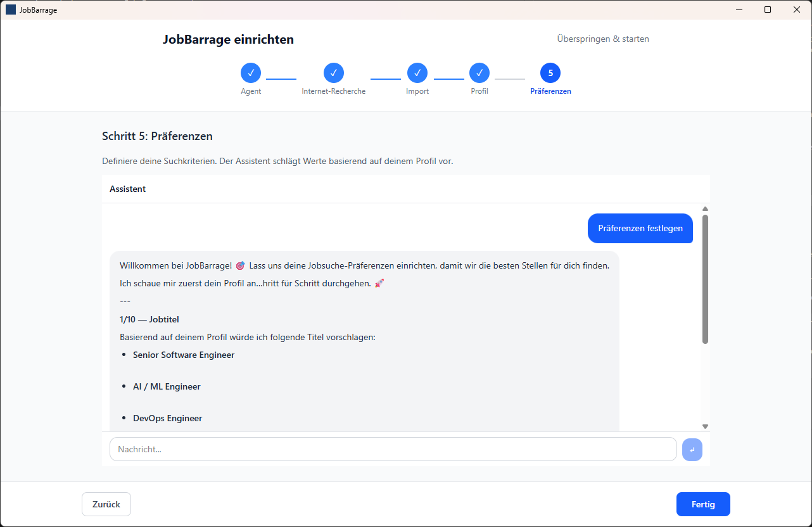Click the chat scroll down arrow
The height and width of the screenshot is (527, 812).
point(705,427)
